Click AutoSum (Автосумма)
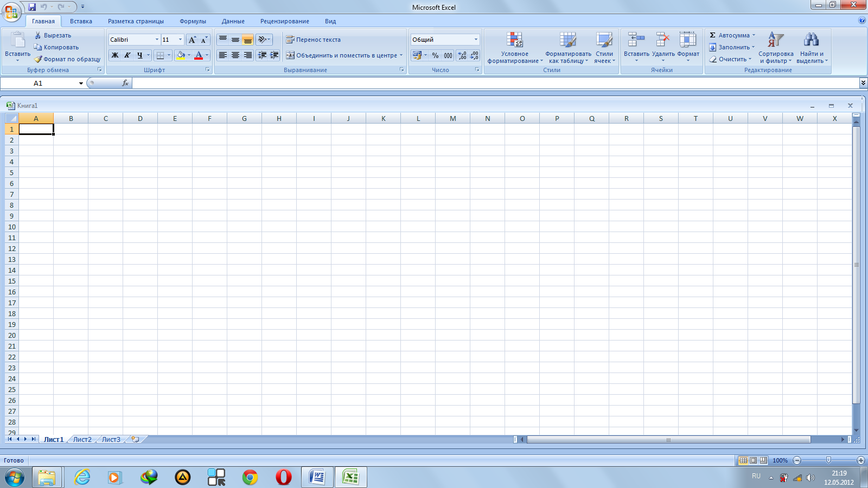Viewport: 868px width, 488px height. [730, 35]
